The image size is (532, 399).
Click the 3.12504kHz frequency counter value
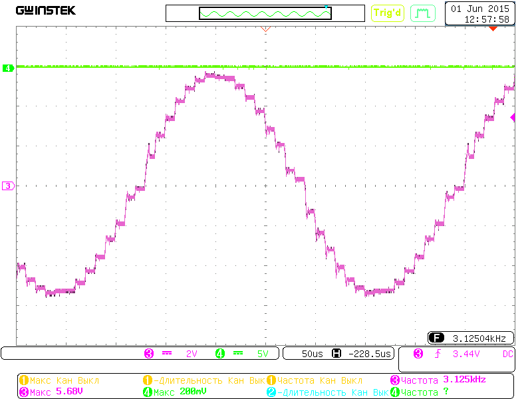tap(479, 338)
